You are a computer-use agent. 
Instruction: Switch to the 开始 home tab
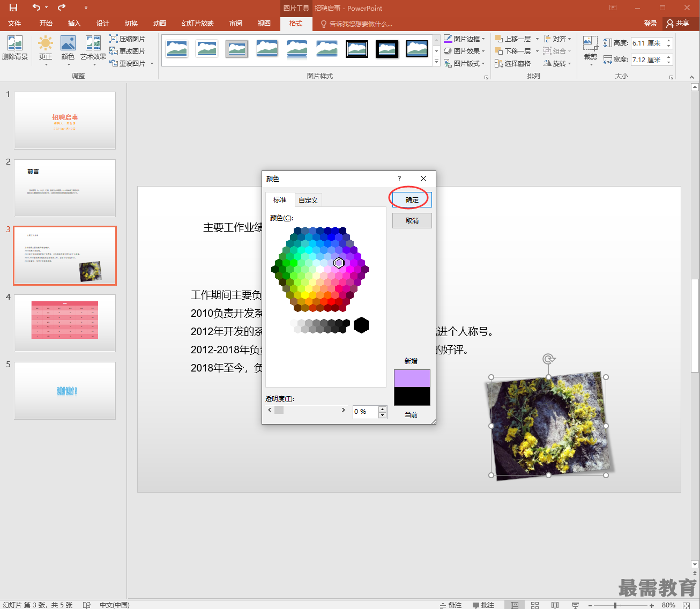coord(46,23)
